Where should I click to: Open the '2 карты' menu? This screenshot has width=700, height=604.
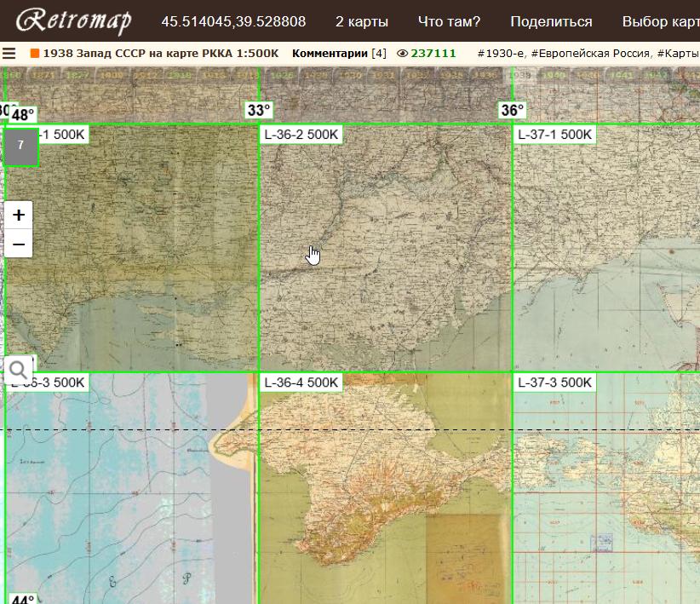click(361, 21)
